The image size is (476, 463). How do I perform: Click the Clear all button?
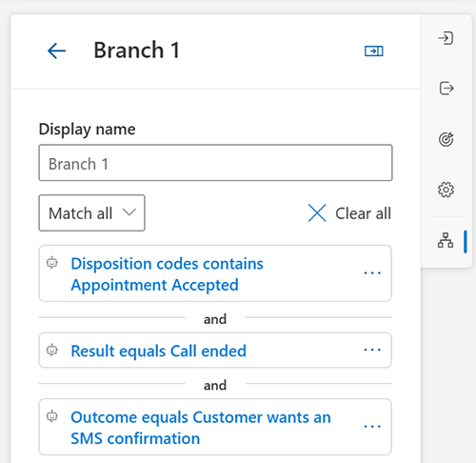[x=349, y=213]
